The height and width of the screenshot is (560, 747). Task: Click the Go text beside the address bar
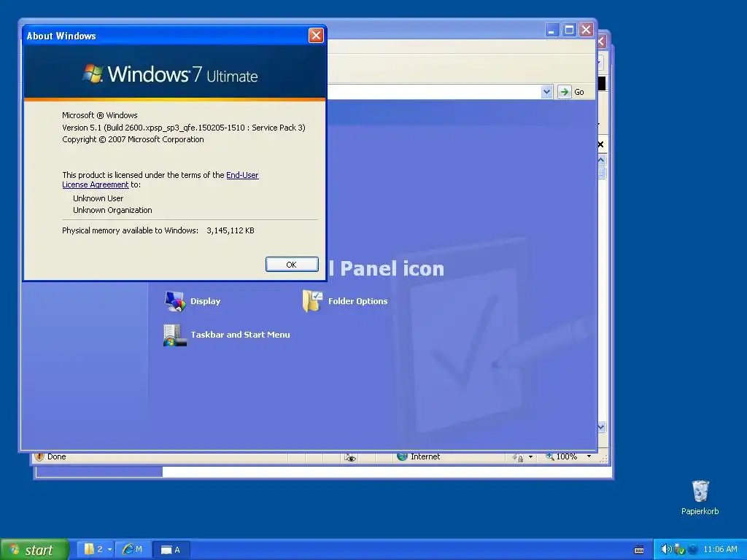click(x=578, y=92)
